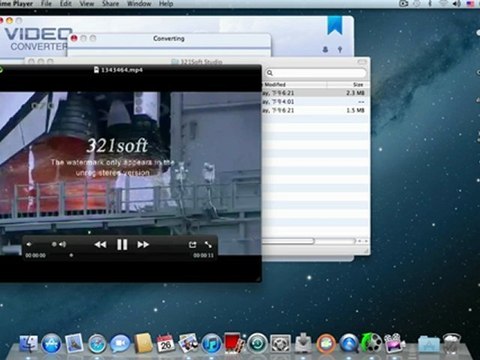Open iTunes from the Dock

point(211,343)
